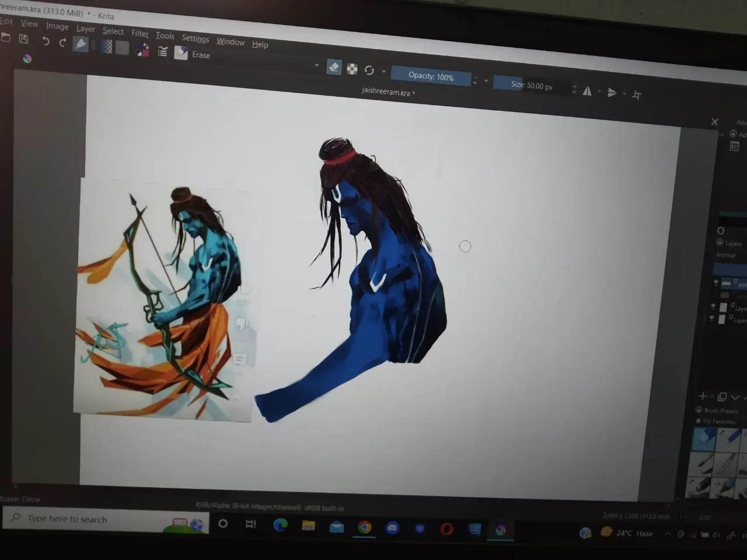Select the bottom layer thumbnail
Screen dimensions: 747x560
(x=722, y=319)
